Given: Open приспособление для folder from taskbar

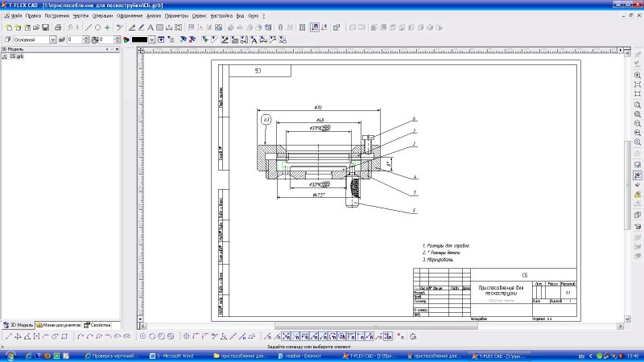Looking at the screenshot, I should [x=241, y=356].
